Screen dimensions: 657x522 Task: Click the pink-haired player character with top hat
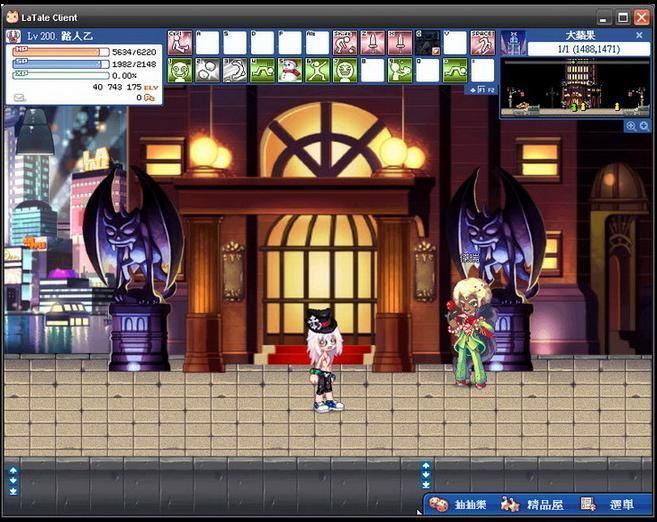tap(325, 360)
